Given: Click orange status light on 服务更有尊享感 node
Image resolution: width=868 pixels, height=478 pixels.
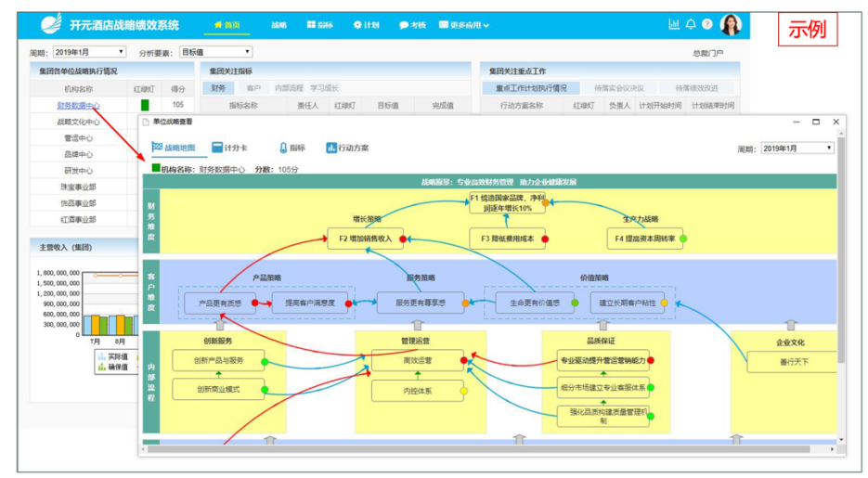Looking at the screenshot, I should (x=465, y=303).
